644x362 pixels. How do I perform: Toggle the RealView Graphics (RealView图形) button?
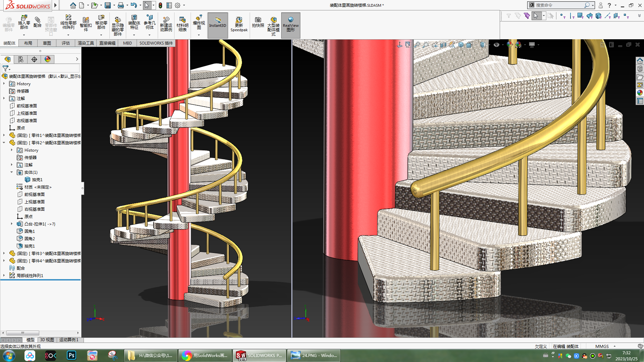291,25
